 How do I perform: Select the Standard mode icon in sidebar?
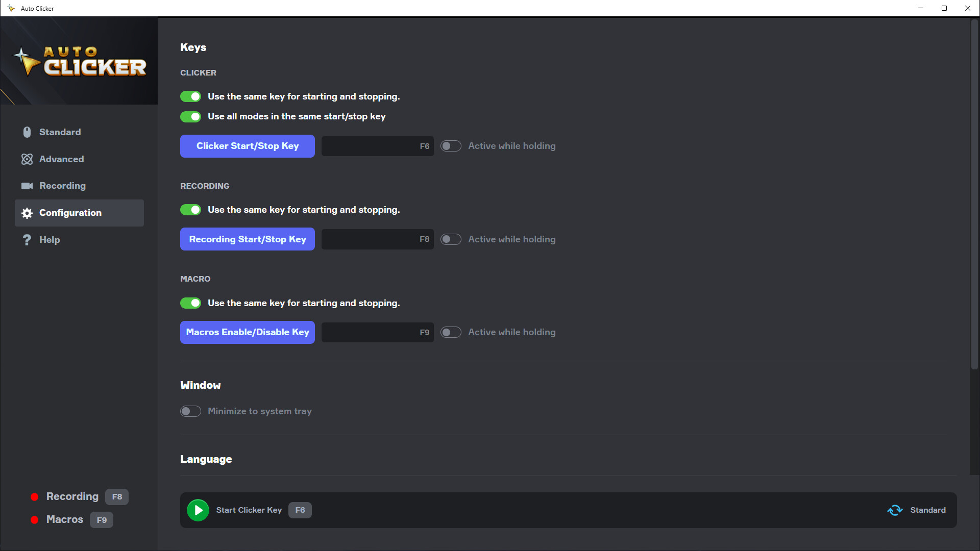[x=27, y=132]
